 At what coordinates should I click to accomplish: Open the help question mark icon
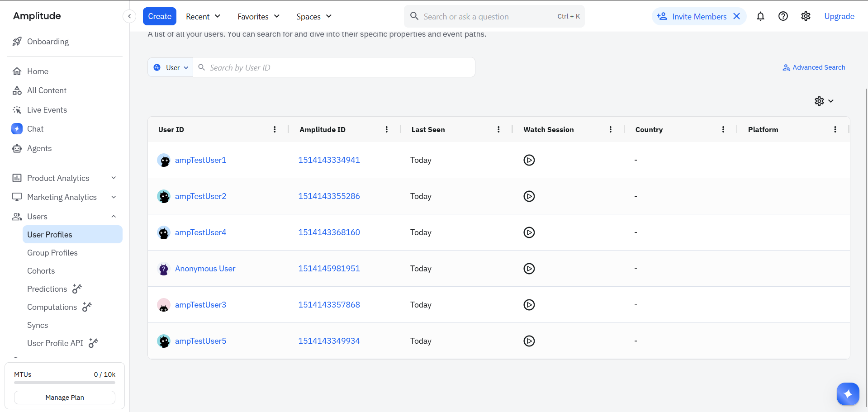point(783,16)
